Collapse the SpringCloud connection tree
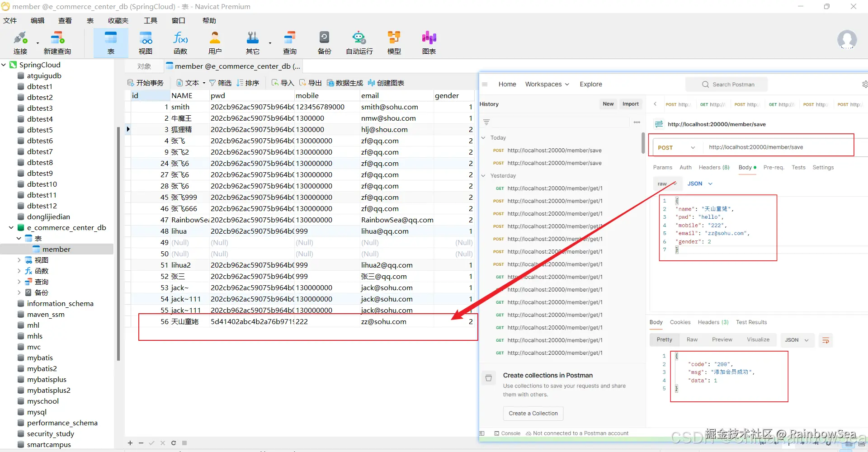 pos(4,65)
